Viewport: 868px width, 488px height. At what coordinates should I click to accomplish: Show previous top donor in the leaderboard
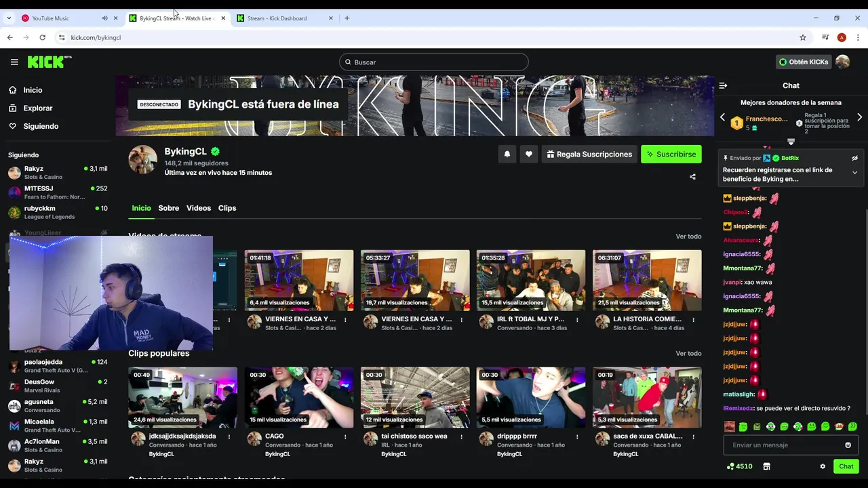click(x=722, y=117)
